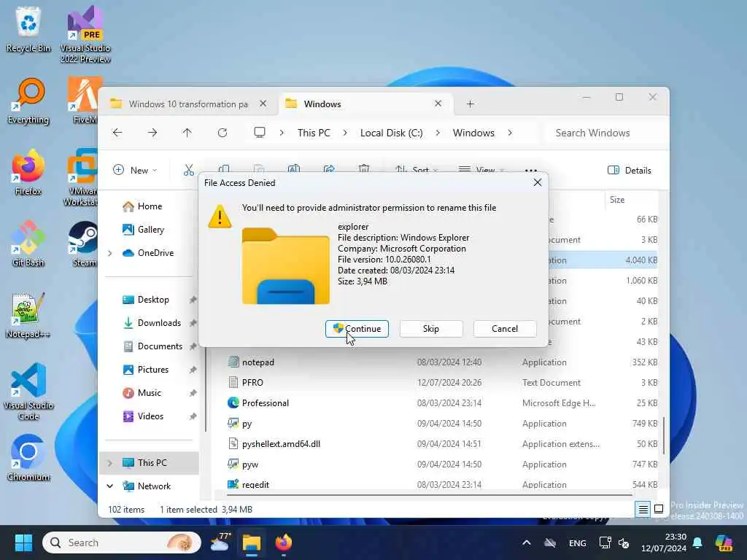The width and height of the screenshot is (747, 560).
Task: Close the File Access Denied dialog
Action: pos(538,182)
